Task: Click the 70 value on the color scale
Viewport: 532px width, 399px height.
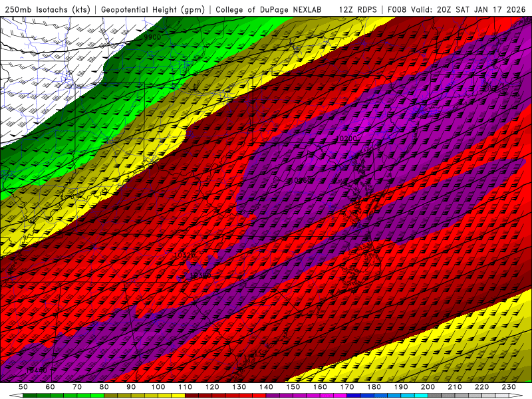Action: 77,387
